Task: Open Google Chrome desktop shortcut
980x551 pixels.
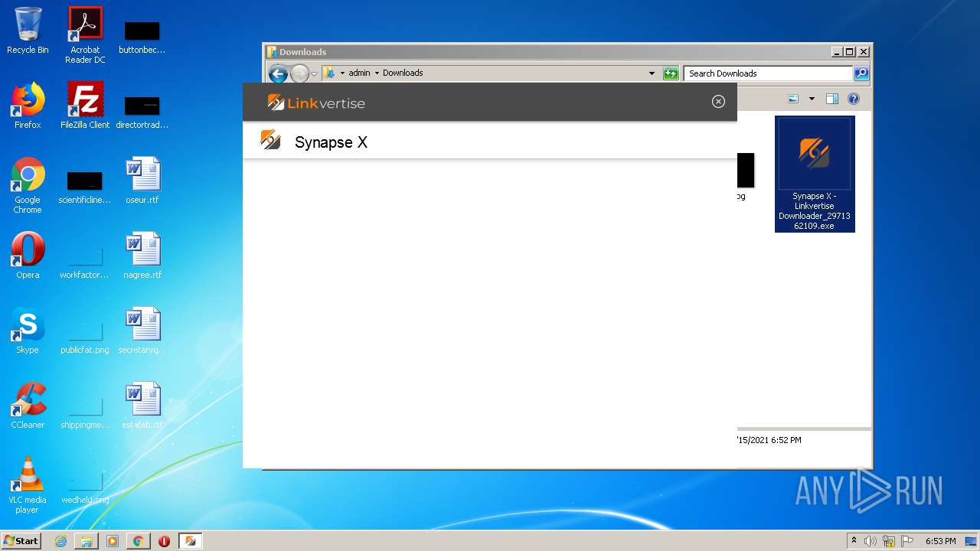Action: [28, 186]
